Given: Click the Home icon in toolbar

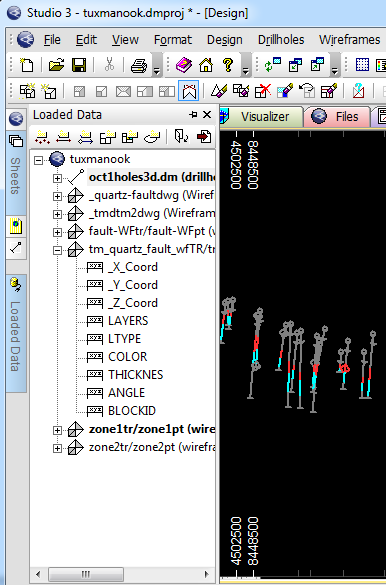Looking at the screenshot, I should coord(205,65).
